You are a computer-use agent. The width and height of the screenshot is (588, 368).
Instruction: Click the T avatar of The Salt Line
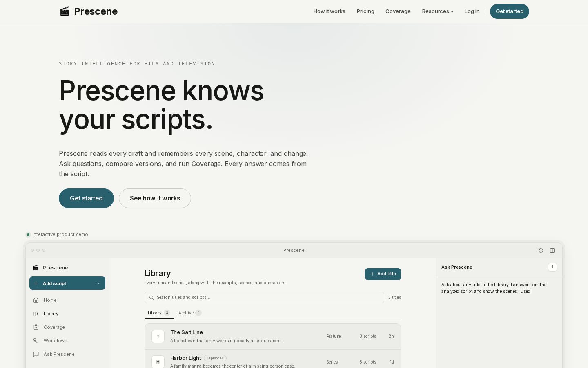click(x=158, y=337)
